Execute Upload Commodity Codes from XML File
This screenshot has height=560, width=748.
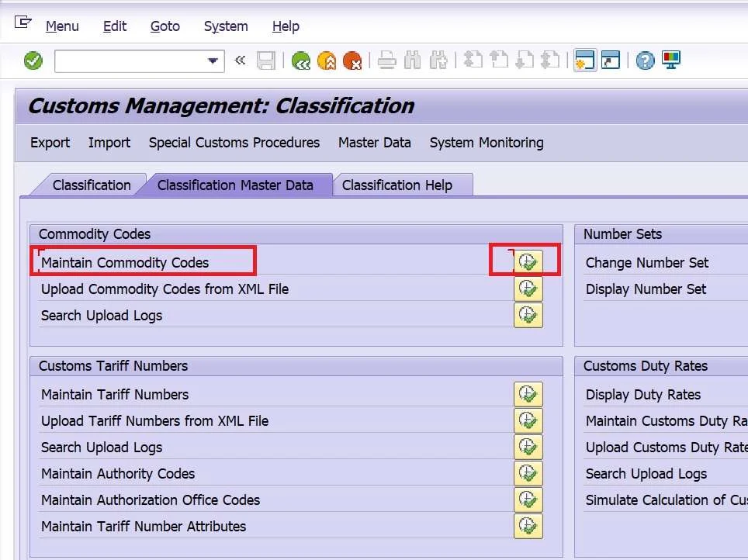(528, 289)
